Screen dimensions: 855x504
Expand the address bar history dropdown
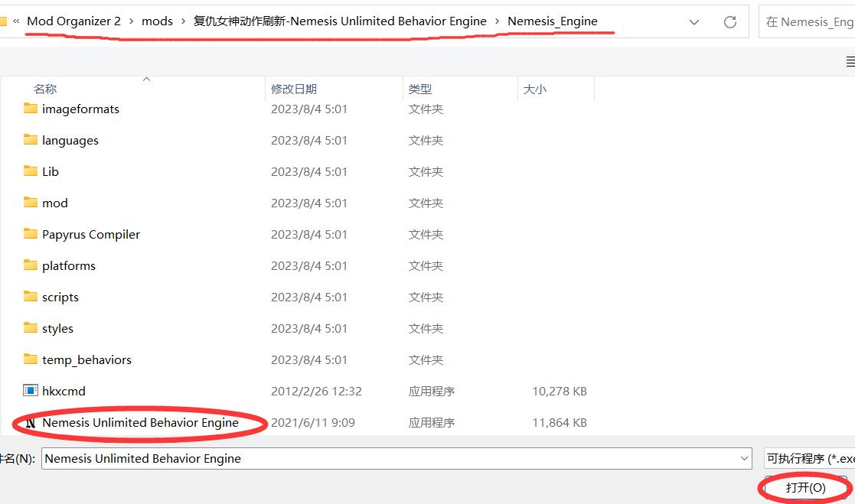pyautogui.click(x=694, y=21)
